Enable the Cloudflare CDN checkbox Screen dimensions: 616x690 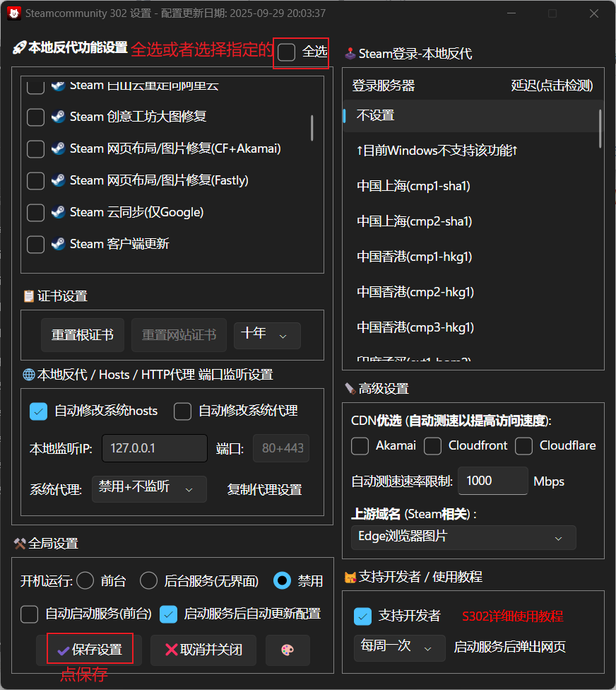[x=524, y=446]
